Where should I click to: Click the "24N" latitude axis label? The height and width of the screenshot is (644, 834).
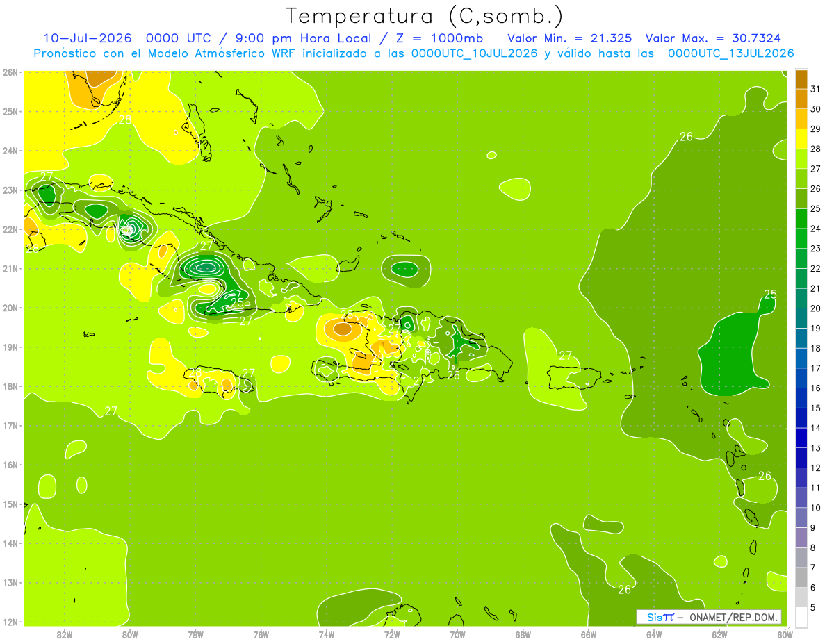[10, 150]
